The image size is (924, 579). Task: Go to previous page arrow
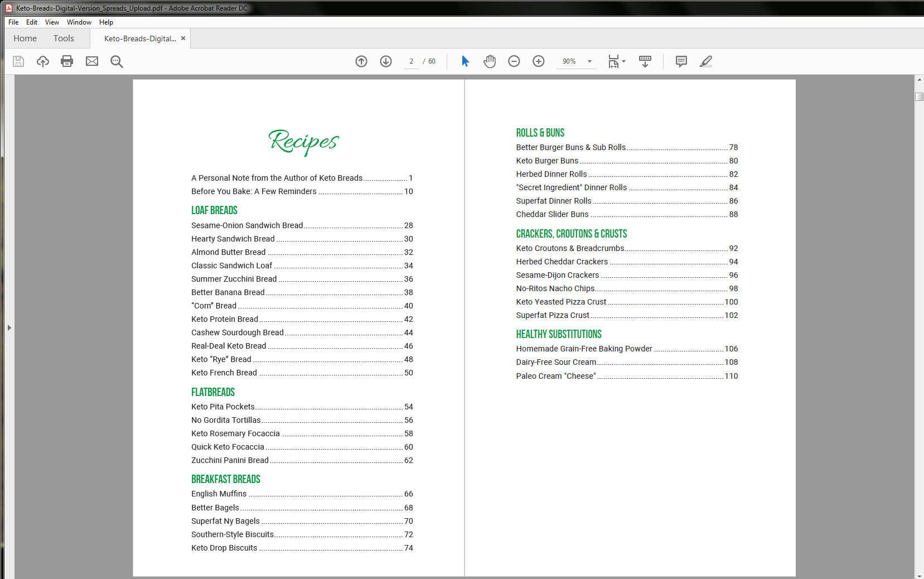click(x=361, y=61)
